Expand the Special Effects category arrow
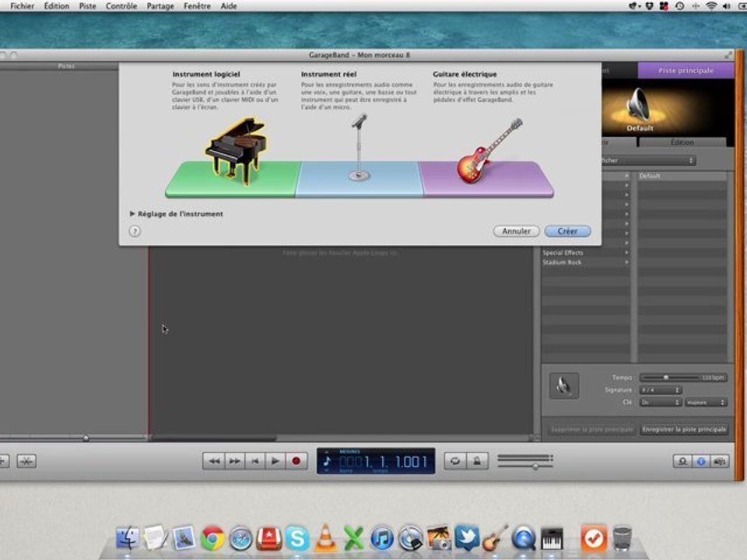 626,253
